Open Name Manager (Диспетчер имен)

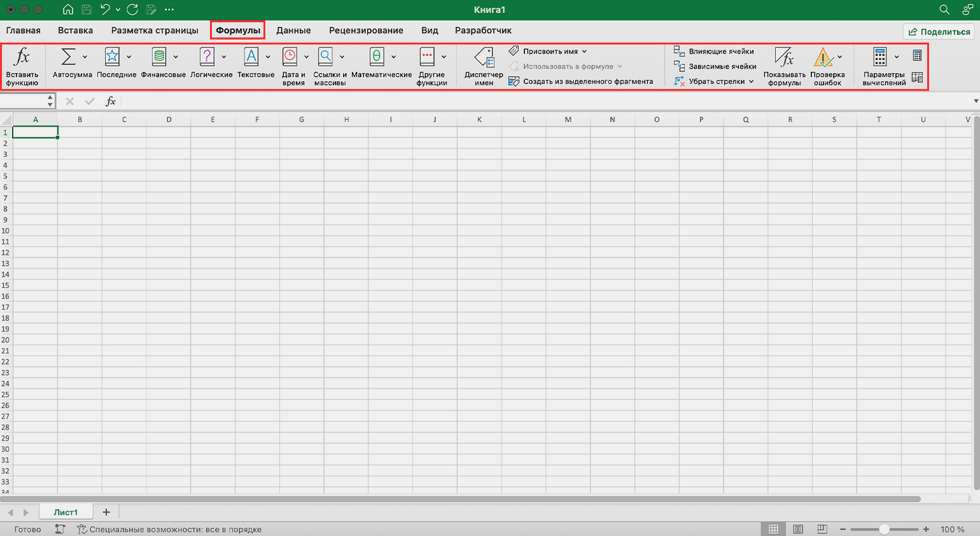[x=484, y=58]
